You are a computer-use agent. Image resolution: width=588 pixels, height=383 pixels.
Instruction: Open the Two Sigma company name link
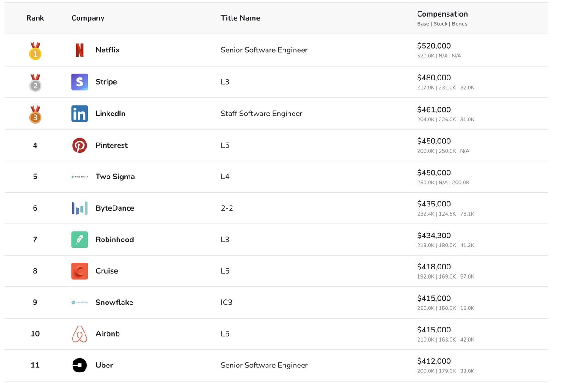point(115,177)
